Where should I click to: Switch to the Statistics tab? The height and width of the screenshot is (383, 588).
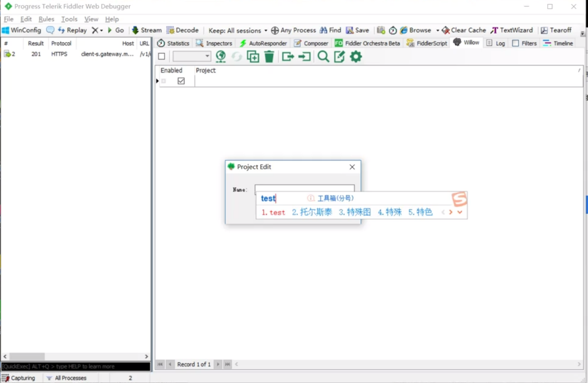coord(173,43)
